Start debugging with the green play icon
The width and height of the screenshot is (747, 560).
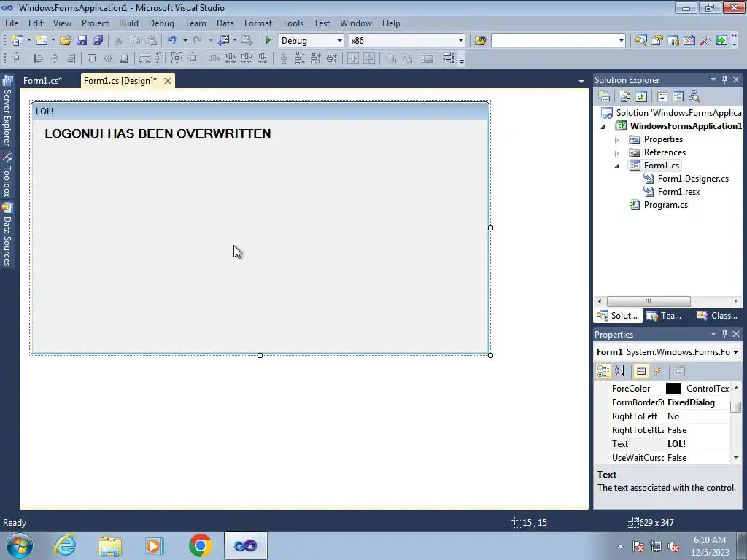tap(268, 41)
